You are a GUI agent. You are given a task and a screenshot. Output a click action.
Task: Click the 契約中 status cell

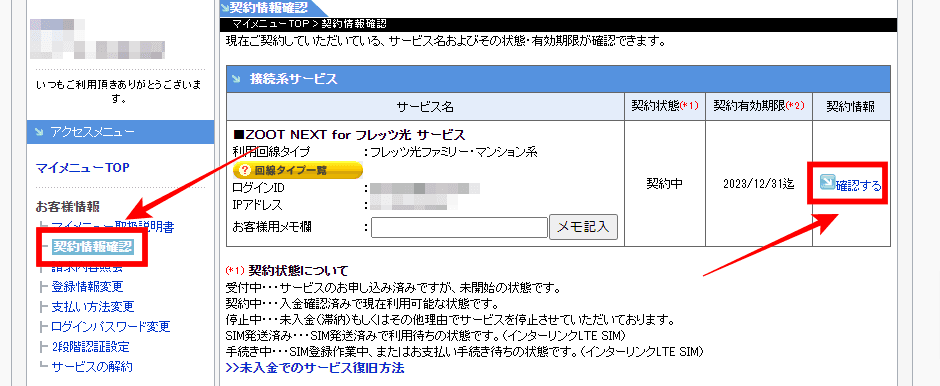click(665, 183)
